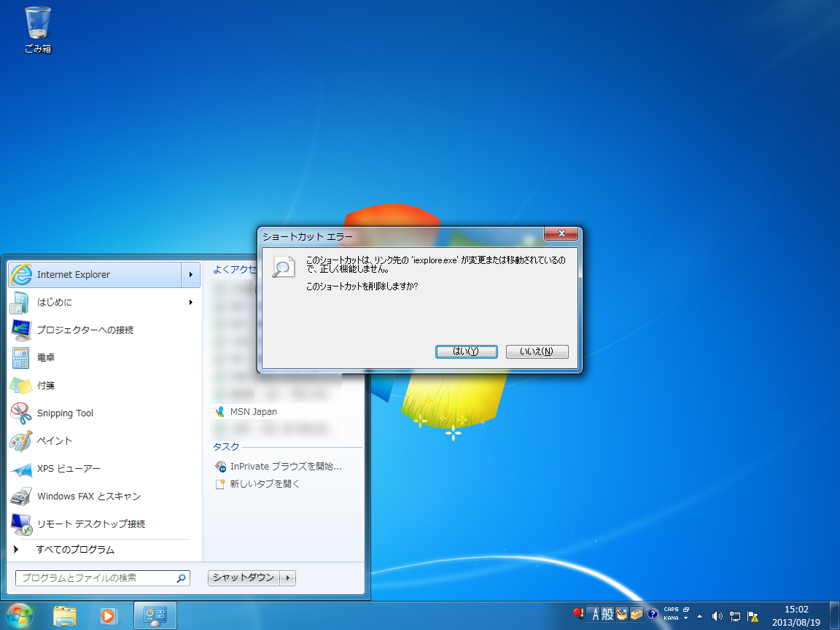
Task: Open MSN Japan from the frequent list
Action: coord(253,412)
